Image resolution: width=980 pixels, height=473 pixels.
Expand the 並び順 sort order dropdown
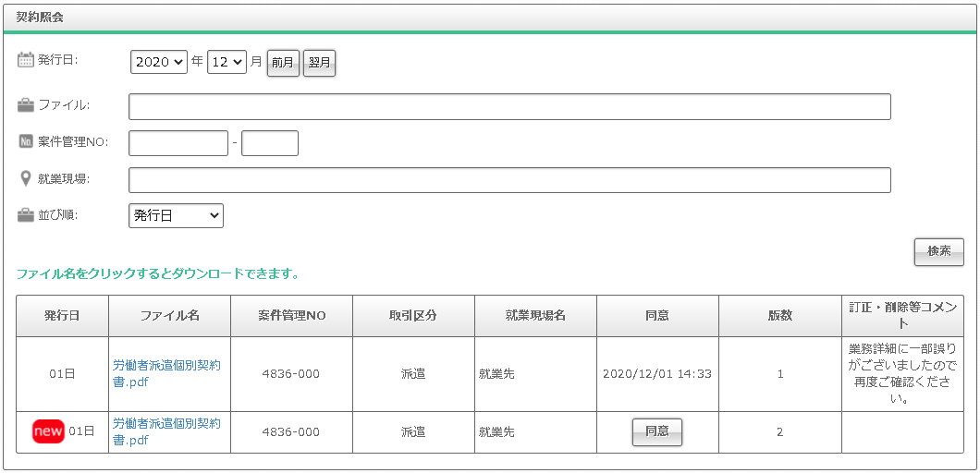pyautogui.click(x=176, y=215)
